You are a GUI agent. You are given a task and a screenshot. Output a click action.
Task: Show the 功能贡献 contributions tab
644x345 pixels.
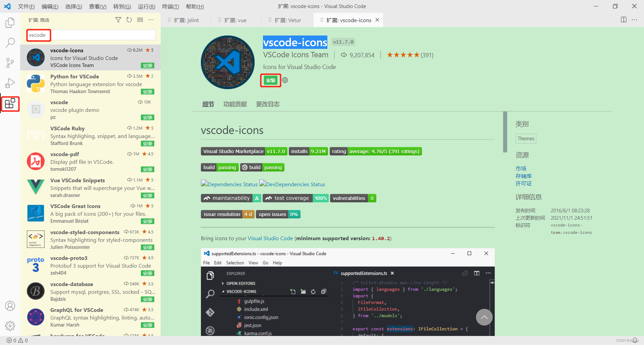pyautogui.click(x=235, y=104)
